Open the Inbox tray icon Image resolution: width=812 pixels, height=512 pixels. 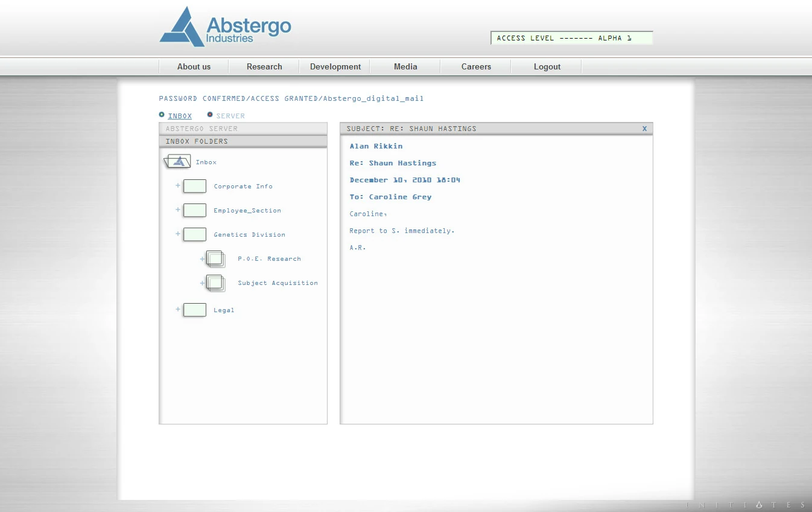177,161
